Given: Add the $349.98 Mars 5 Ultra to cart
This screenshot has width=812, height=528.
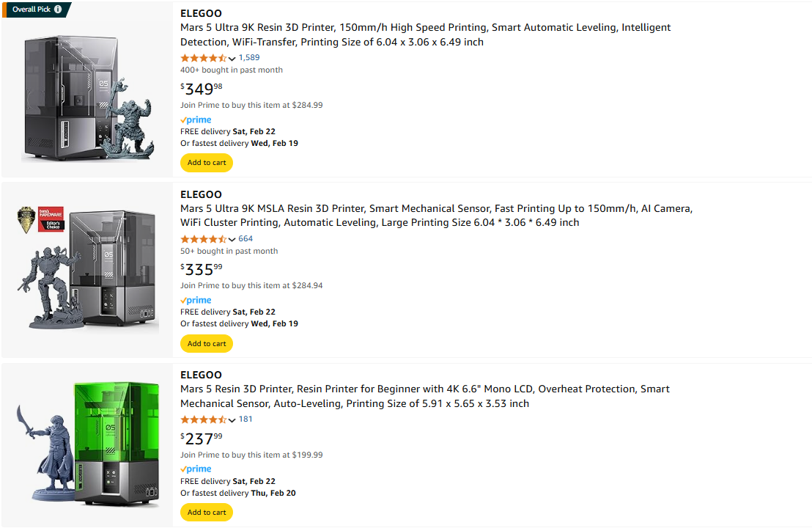Looking at the screenshot, I should pyautogui.click(x=207, y=163).
